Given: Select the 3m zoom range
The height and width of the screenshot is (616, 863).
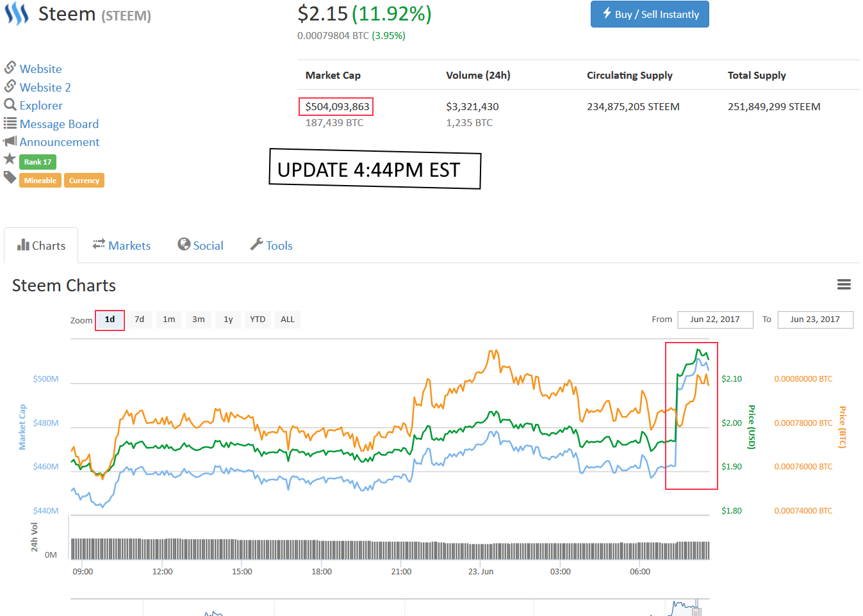Looking at the screenshot, I should (x=199, y=320).
